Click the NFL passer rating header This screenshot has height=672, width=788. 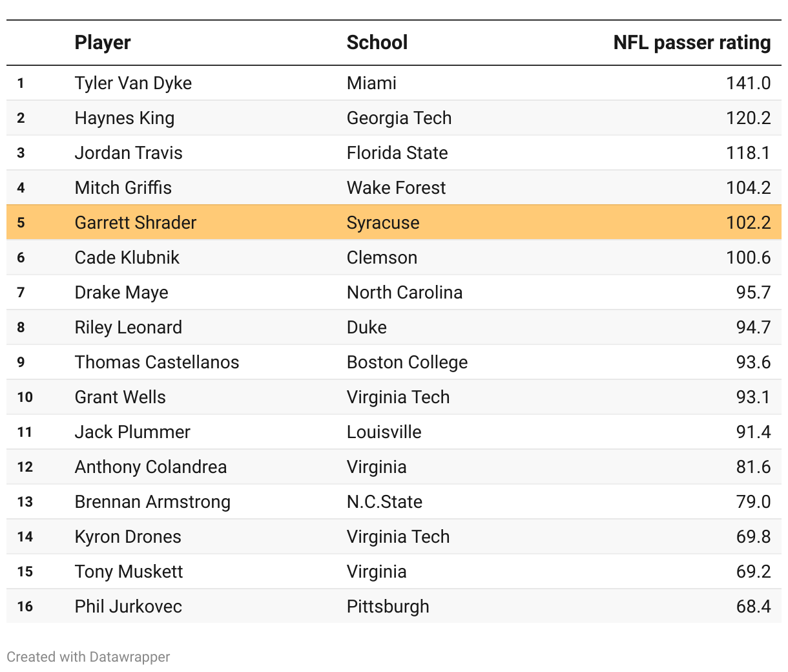pyautogui.click(x=692, y=43)
